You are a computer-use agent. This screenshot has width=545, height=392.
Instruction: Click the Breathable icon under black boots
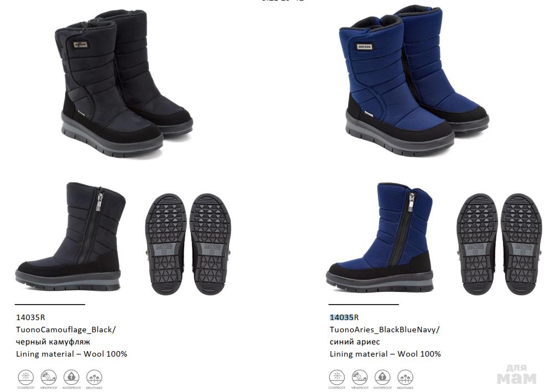94,377
